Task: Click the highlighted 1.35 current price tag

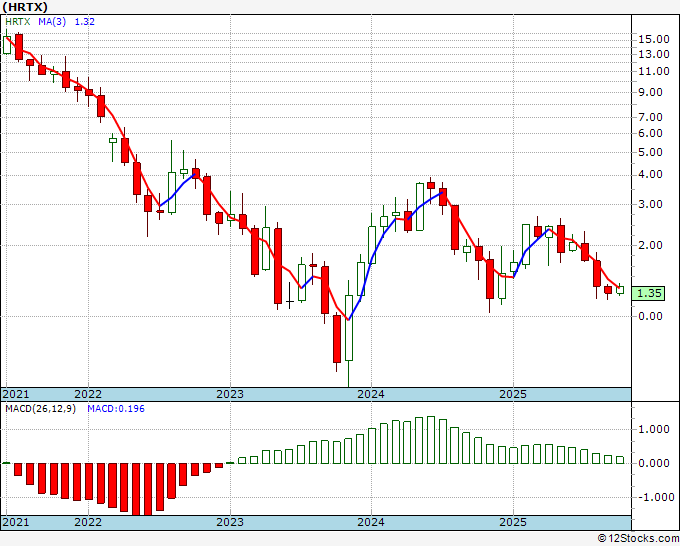Action: (648, 294)
